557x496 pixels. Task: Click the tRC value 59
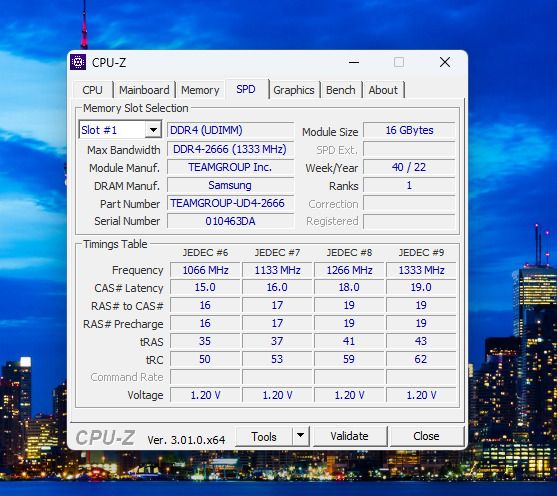pyautogui.click(x=349, y=359)
